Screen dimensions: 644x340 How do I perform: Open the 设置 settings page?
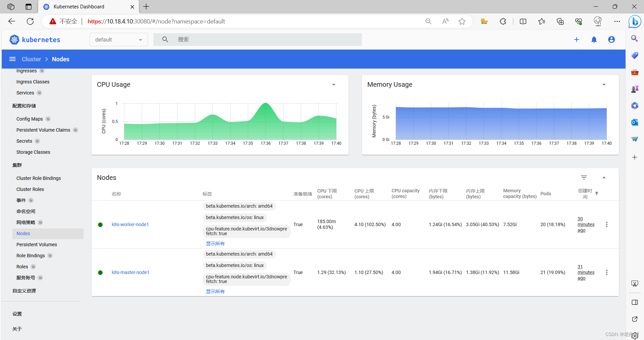(17, 314)
